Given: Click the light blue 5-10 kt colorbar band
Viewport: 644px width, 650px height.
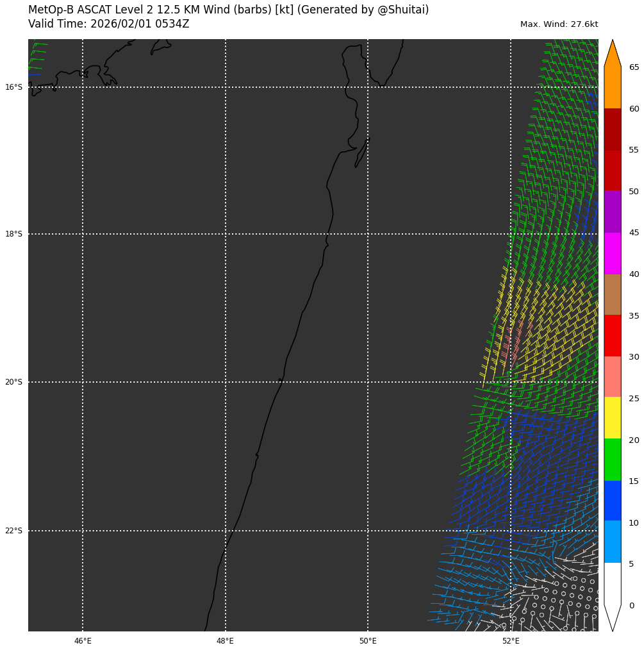Looking at the screenshot, I should pos(612,541).
